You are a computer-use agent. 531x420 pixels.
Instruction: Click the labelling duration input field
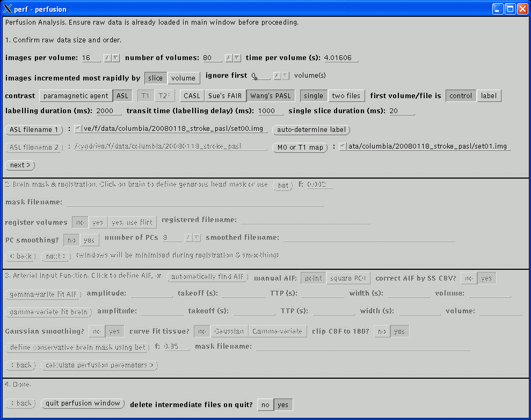109,112
